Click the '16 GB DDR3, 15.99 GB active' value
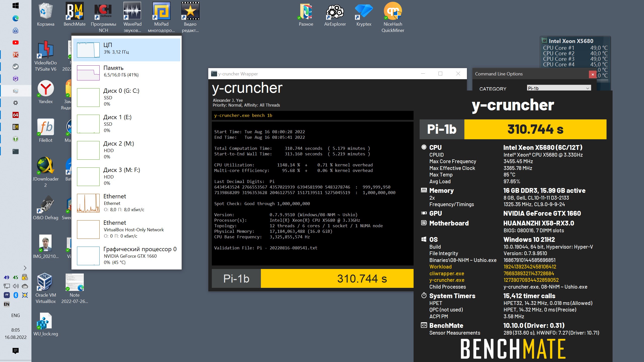Screen dimensions: 644x362 click(x=544, y=191)
